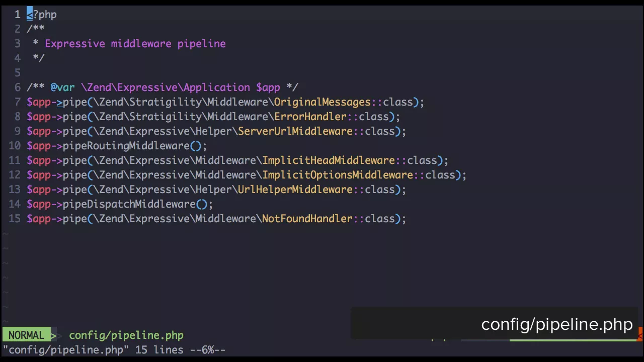Click the $app variable in line 6 docblock
This screenshot has width=644, height=362.
click(x=268, y=87)
